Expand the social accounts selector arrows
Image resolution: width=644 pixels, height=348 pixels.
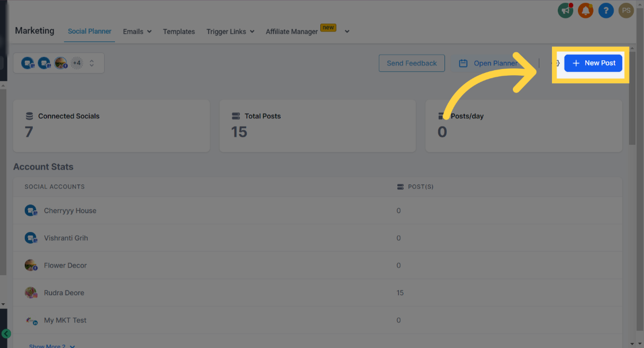[x=91, y=63]
